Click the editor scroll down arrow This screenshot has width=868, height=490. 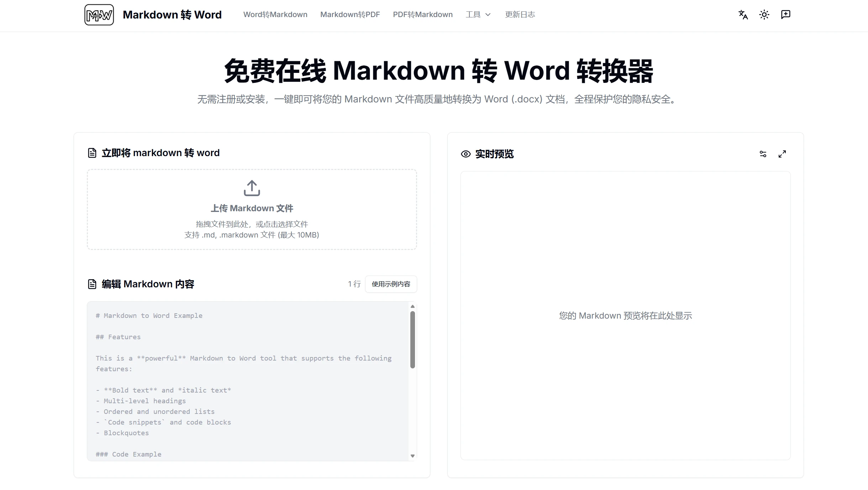(x=412, y=456)
